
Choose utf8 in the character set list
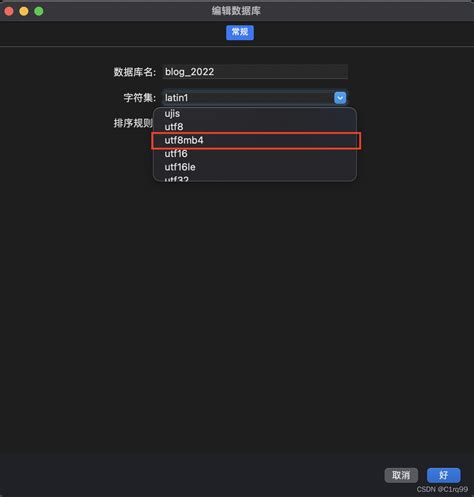(x=255, y=127)
